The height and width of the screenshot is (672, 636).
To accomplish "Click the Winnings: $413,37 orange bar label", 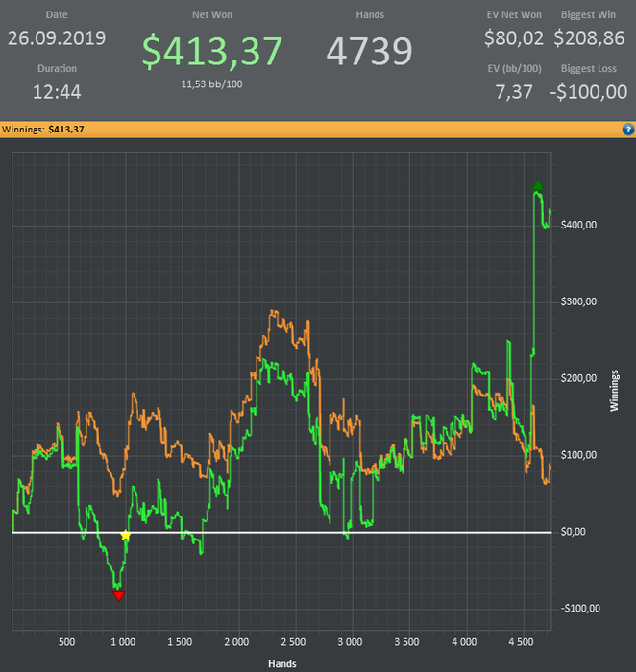I will pos(43,129).
